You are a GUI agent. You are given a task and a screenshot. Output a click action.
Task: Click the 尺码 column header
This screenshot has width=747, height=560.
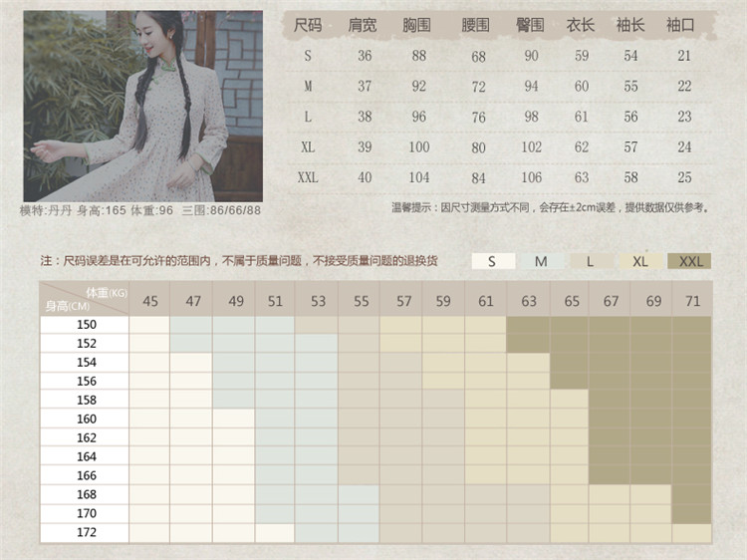point(308,25)
